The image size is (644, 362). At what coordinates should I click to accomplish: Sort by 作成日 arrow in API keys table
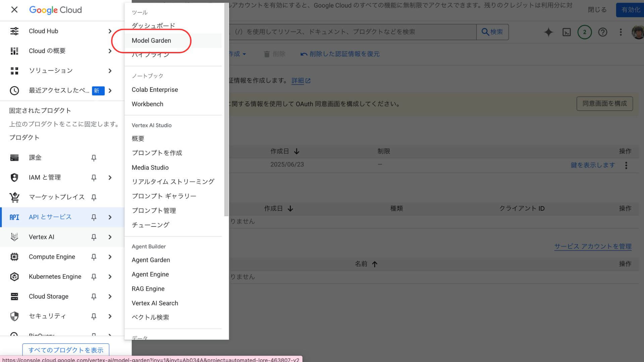point(297,152)
